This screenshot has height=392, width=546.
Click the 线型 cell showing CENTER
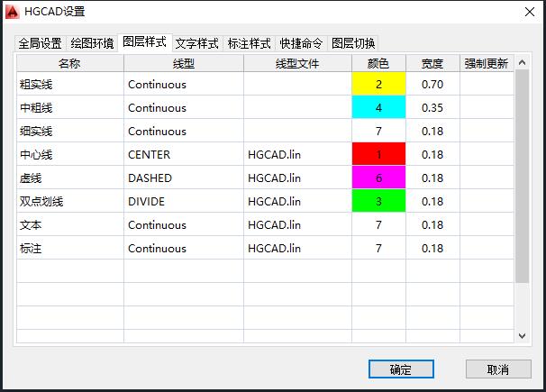pyautogui.click(x=183, y=155)
